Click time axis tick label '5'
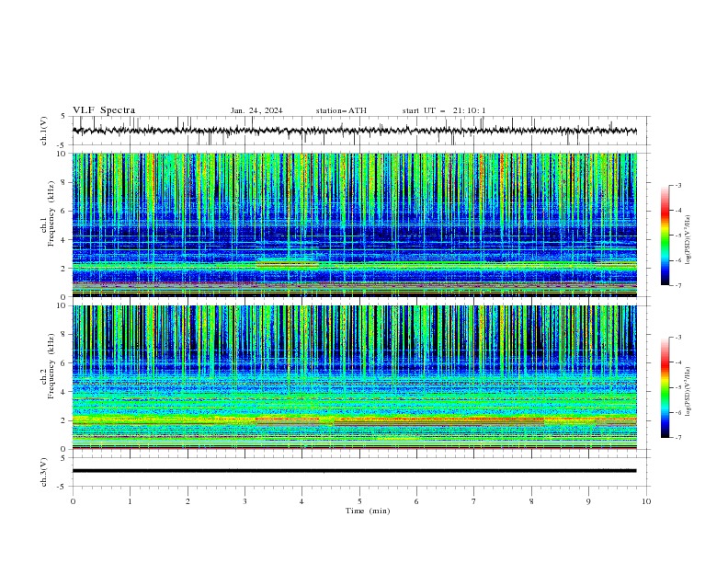The width and height of the screenshot is (728, 563). click(359, 501)
